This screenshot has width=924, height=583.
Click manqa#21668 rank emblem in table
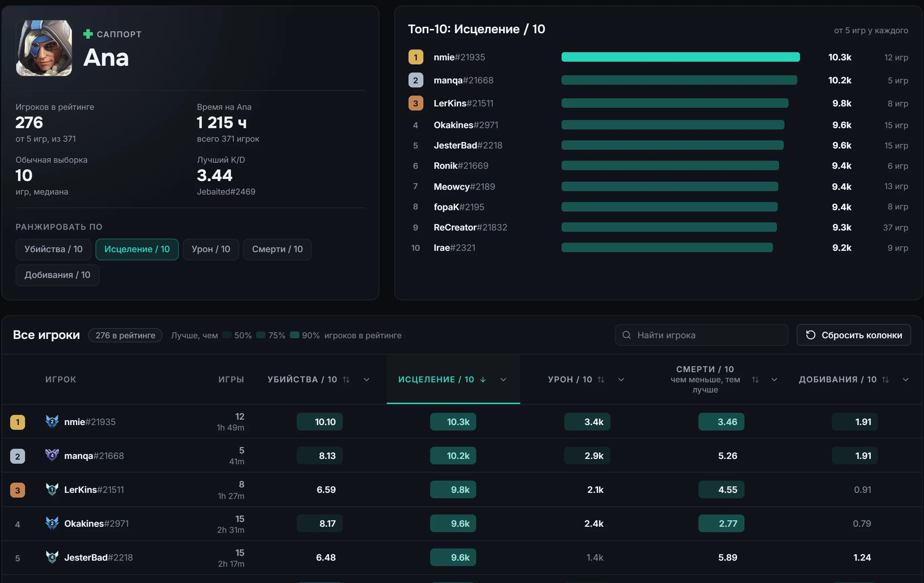pyautogui.click(x=52, y=455)
